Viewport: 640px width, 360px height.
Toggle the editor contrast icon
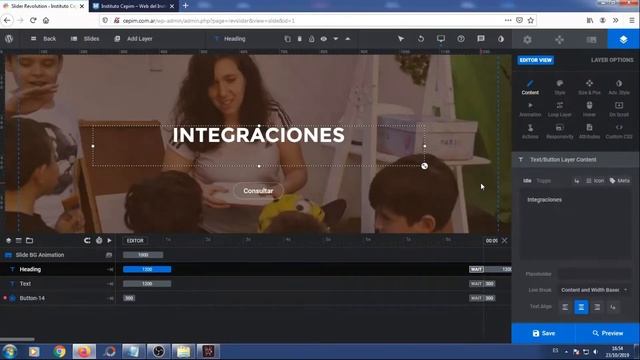(x=501, y=39)
